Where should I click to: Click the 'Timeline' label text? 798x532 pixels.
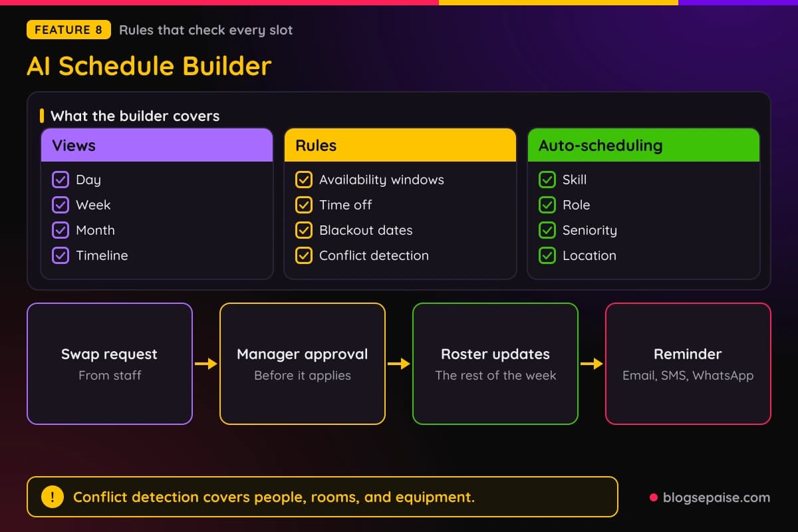coord(102,255)
